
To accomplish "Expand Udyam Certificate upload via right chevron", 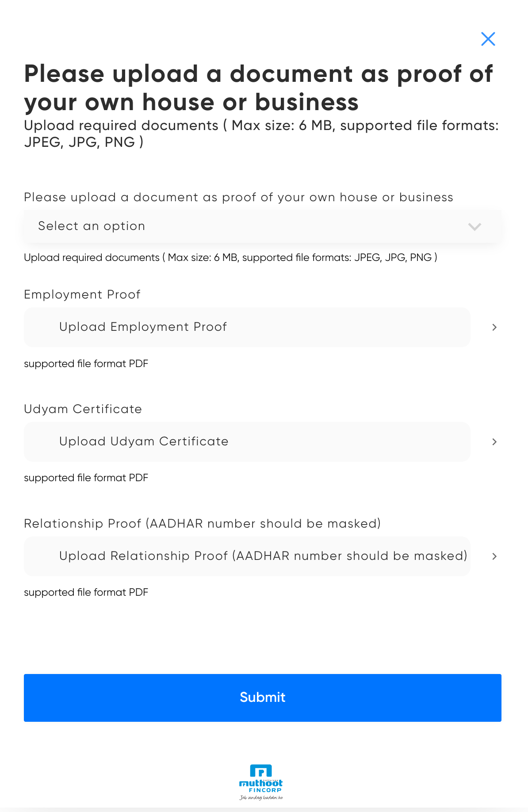I will click(494, 442).
